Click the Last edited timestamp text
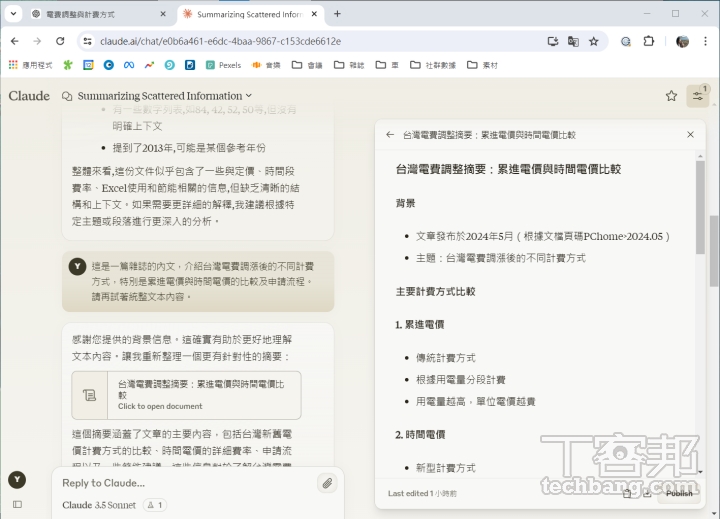Image resolution: width=720 pixels, height=519 pixels. click(x=422, y=494)
